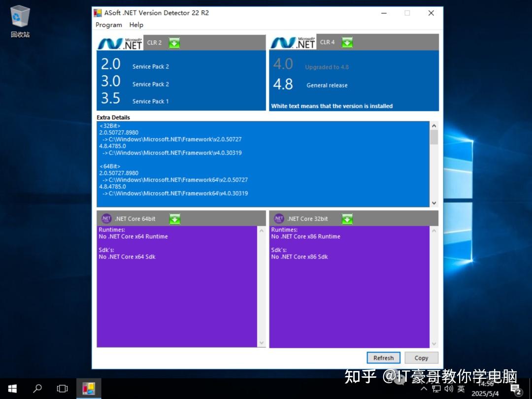The image size is (532, 399).
Task: Click the ASoft icon in the window title bar
Action: tap(98, 13)
